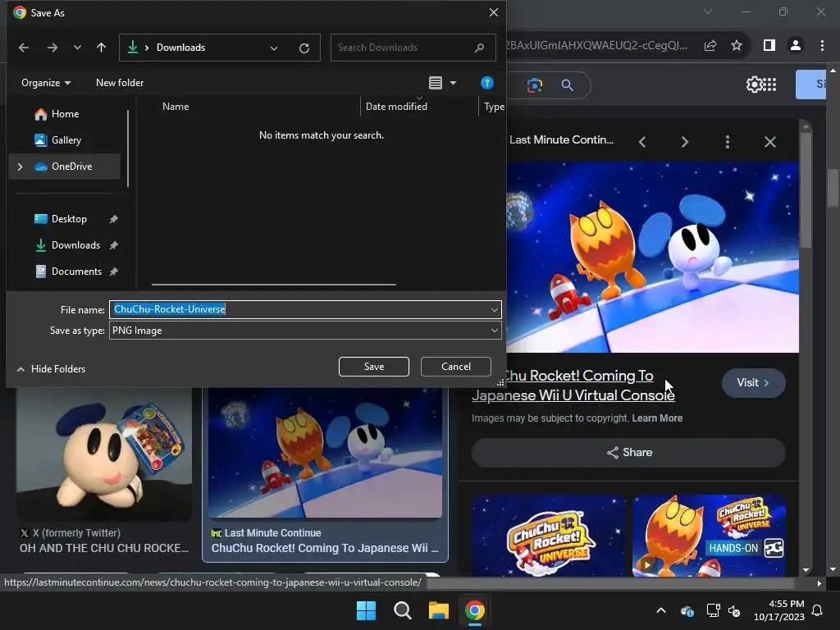Viewport: 840px width, 630px height.
Task: Show next image in preview panel
Action: (685, 142)
